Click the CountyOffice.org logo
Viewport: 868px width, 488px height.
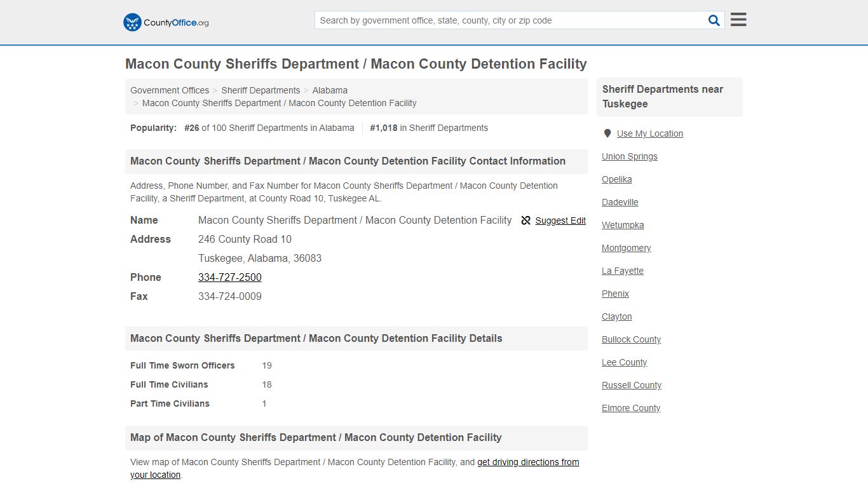pyautogui.click(x=166, y=22)
